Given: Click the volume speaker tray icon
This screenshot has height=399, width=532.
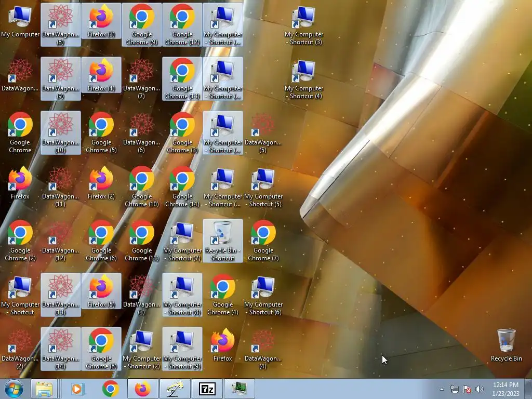Looking at the screenshot, I should [480, 389].
